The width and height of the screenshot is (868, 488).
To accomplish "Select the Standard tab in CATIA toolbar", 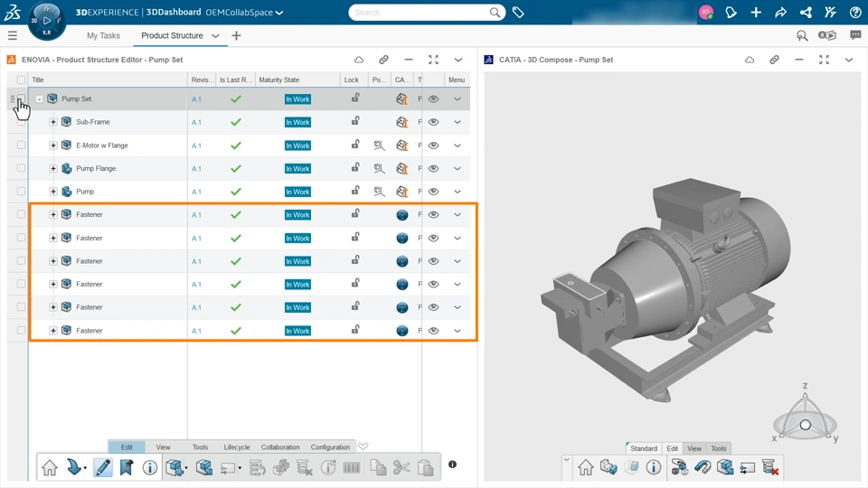I will tap(644, 448).
